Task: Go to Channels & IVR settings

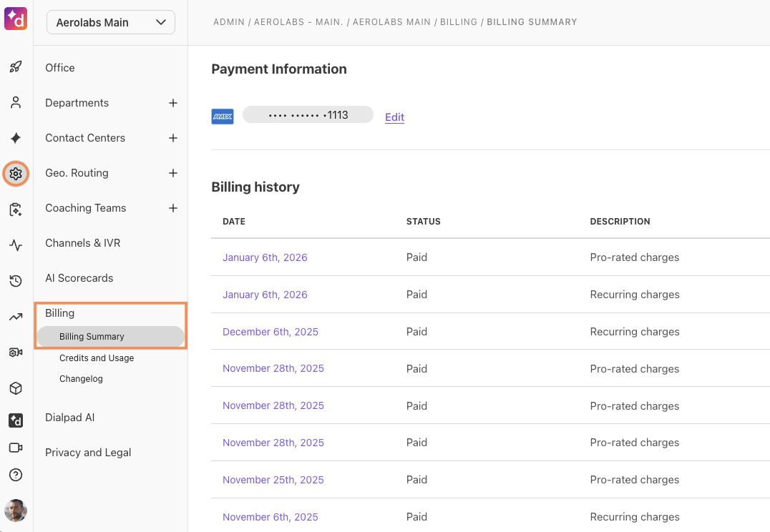Action: pos(82,243)
